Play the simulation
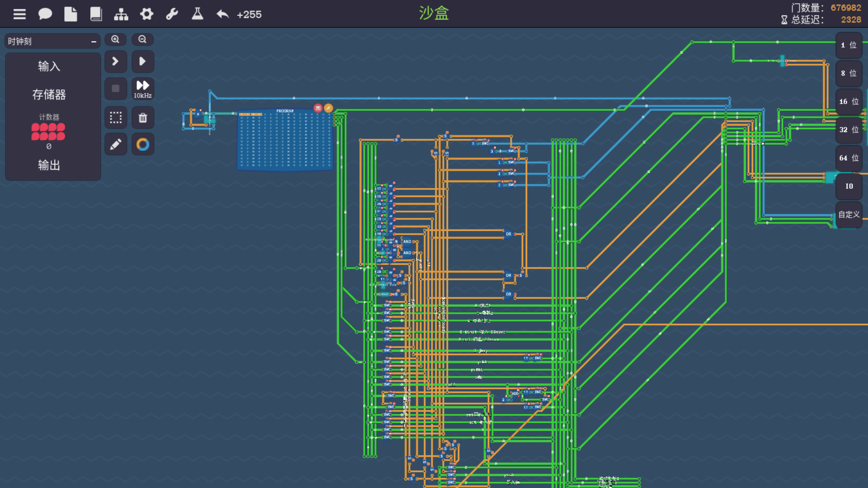 [142, 61]
